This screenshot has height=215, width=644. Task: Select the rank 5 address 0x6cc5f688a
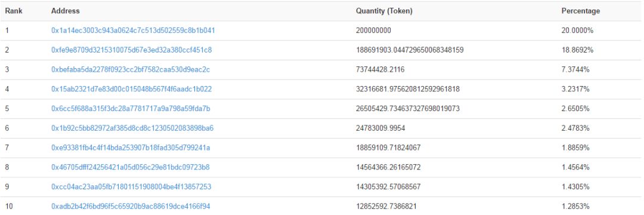point(131,109)
